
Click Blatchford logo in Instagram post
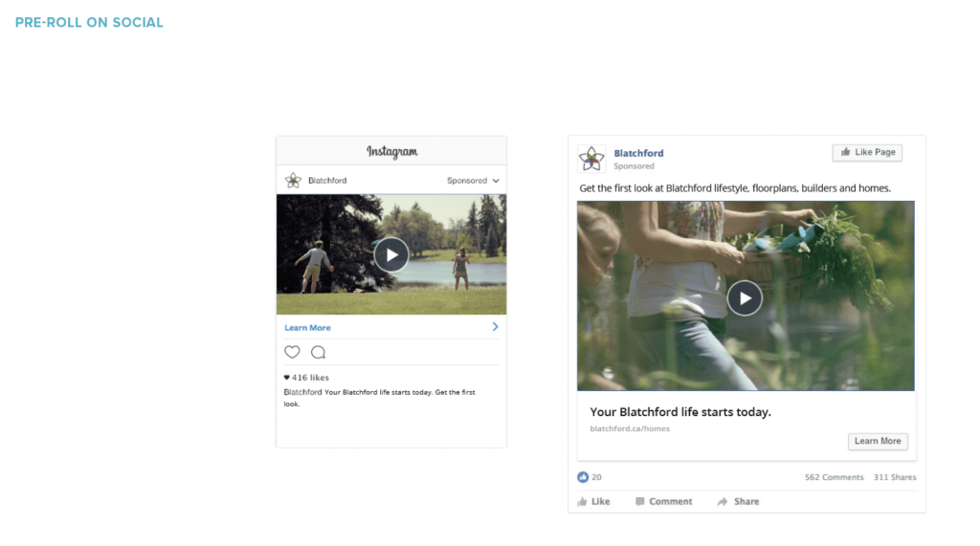pos(293,181)
